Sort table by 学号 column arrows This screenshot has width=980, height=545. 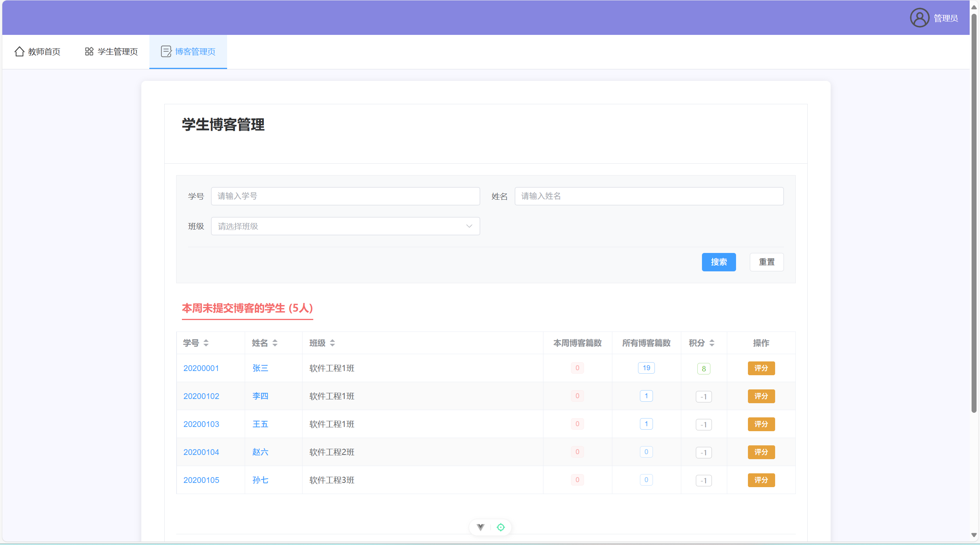pyautogui.click(x=206, y=343)
